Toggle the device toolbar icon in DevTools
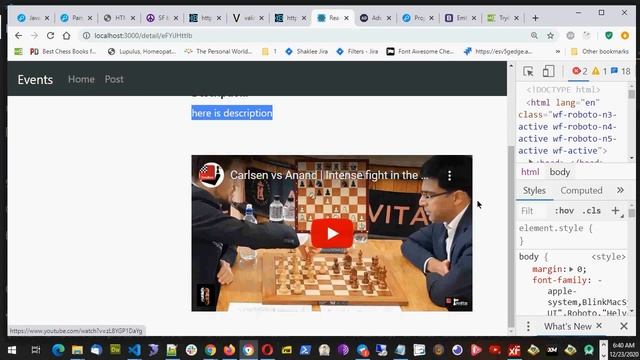Viewport: 640px width, 360px height. (548, 71)
